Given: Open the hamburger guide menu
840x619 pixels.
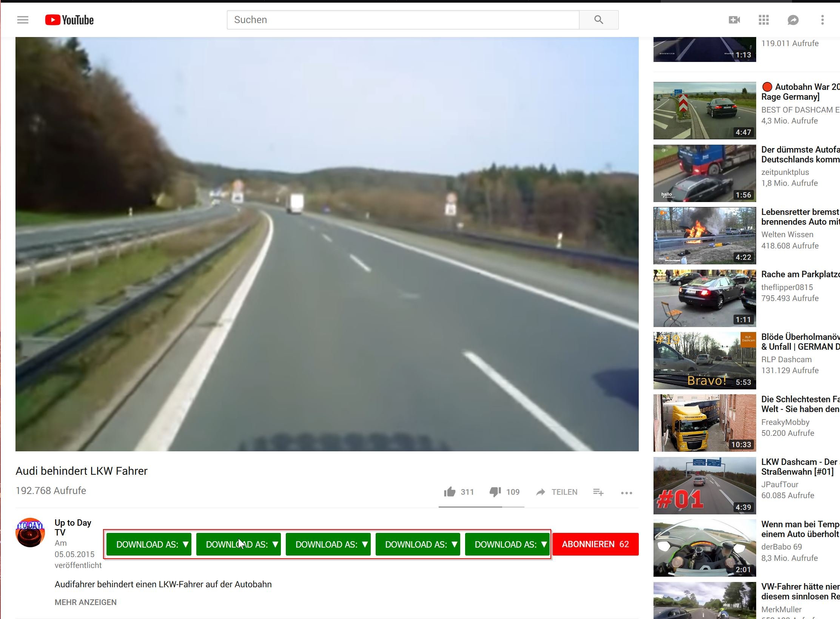Looking at the screenshot, I should click(x=23, y=20).
